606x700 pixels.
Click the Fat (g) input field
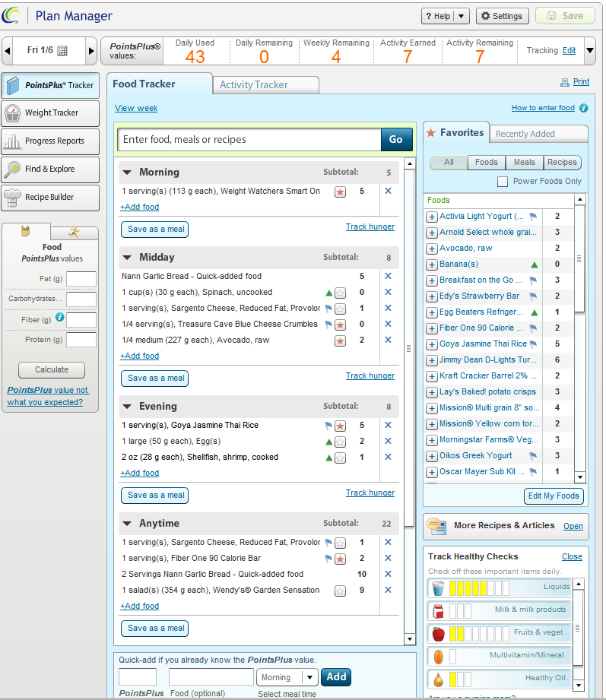point(81,279)
